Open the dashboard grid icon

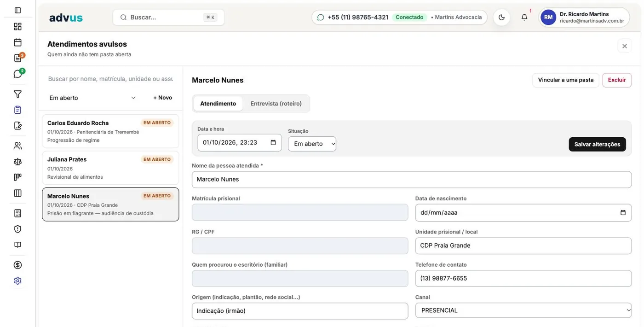coord(17,26)
